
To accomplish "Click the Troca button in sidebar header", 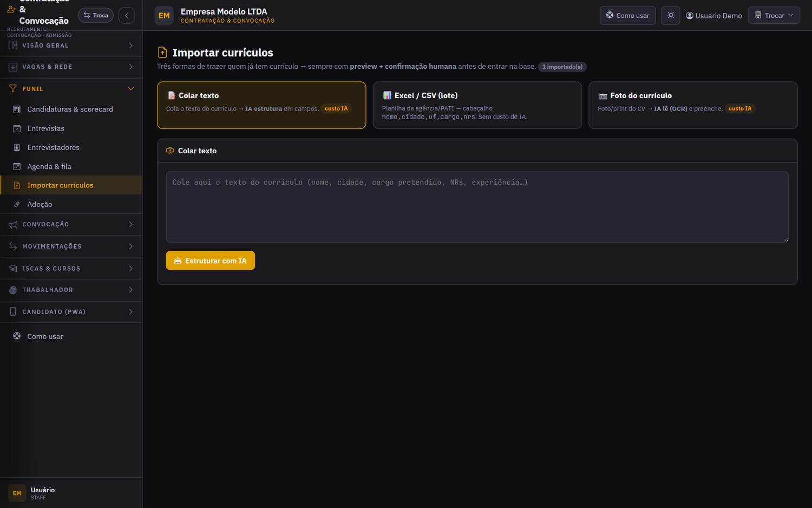I will coord(96,15).
